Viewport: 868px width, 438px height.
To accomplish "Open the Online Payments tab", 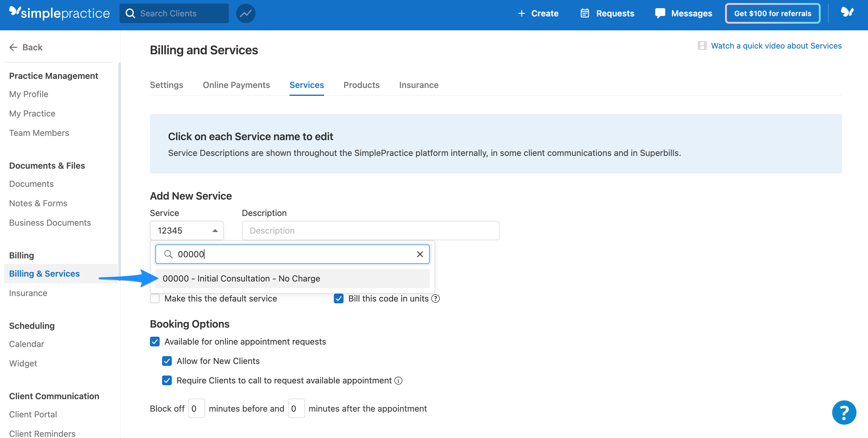I will point(236,85).
